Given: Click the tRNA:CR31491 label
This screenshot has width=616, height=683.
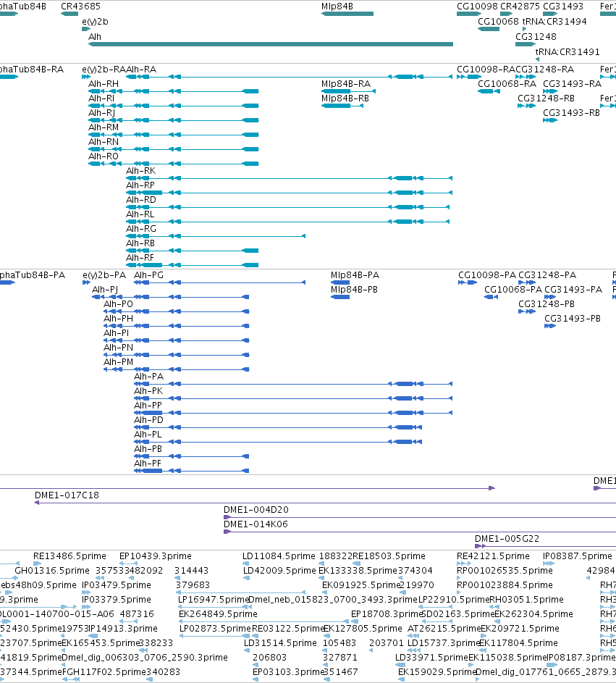Looking at the screenshot, I should 568,52.
